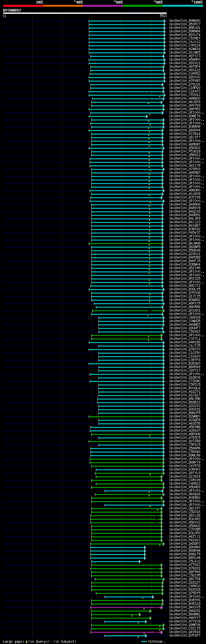
Task: Click label UniRef100_B2B360
Action: coord(185,363)
